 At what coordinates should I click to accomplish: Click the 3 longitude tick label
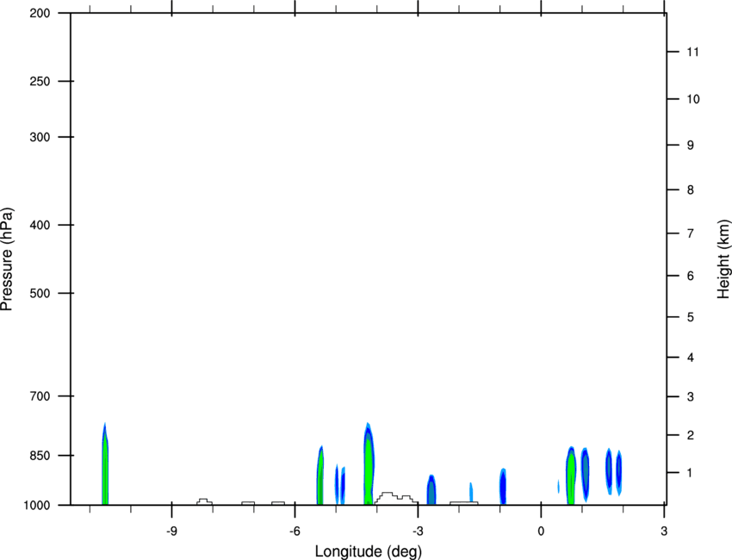click(664, 532)
